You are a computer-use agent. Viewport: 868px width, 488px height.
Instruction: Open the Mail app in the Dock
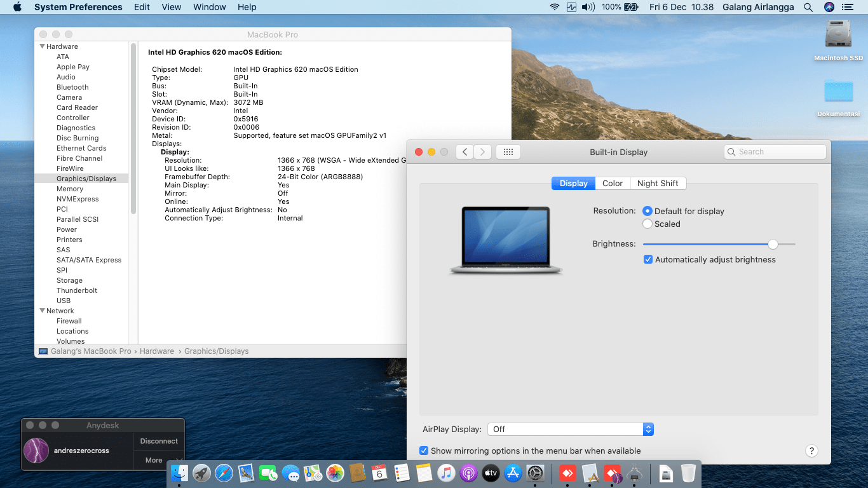[246, 473]
